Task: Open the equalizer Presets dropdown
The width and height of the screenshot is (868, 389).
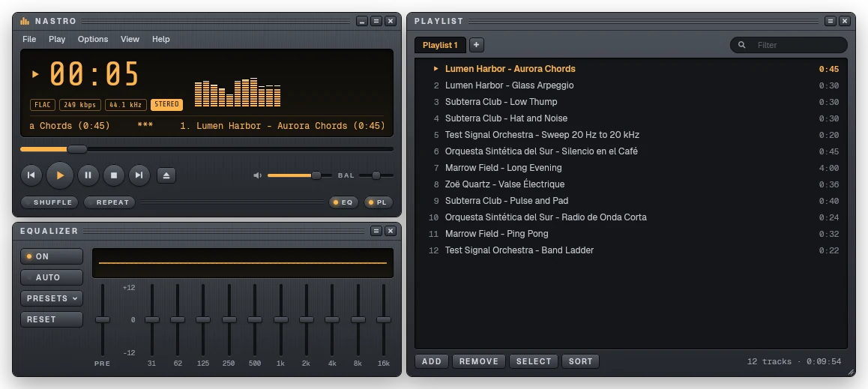Action: pos(52,298)
